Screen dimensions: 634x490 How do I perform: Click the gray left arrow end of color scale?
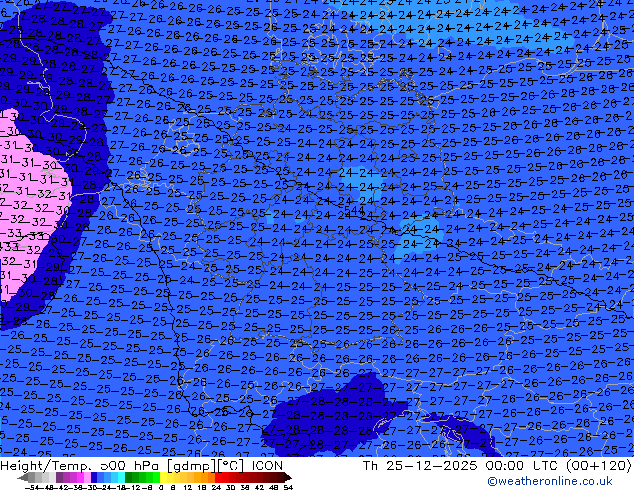23,477
